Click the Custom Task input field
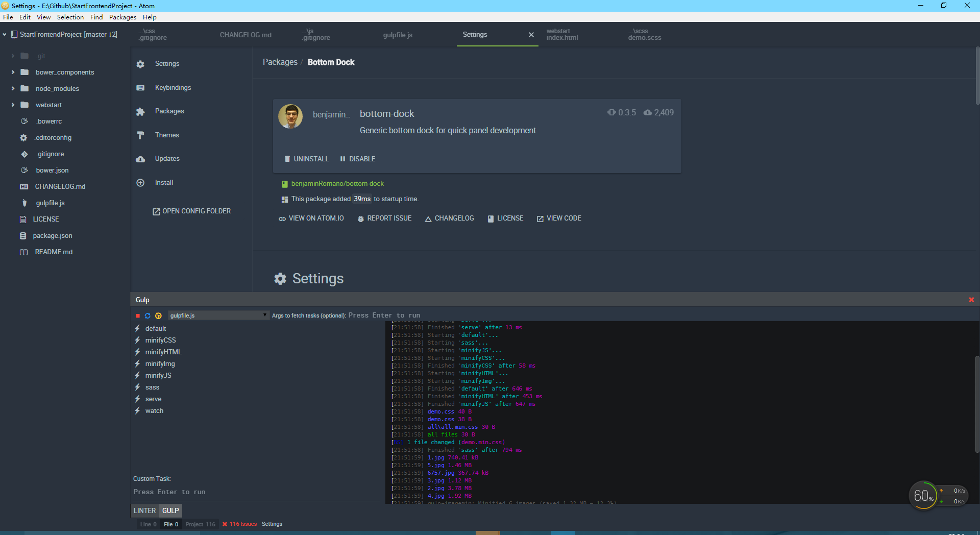Screen dimensions: 980x535 click(204, 492)
